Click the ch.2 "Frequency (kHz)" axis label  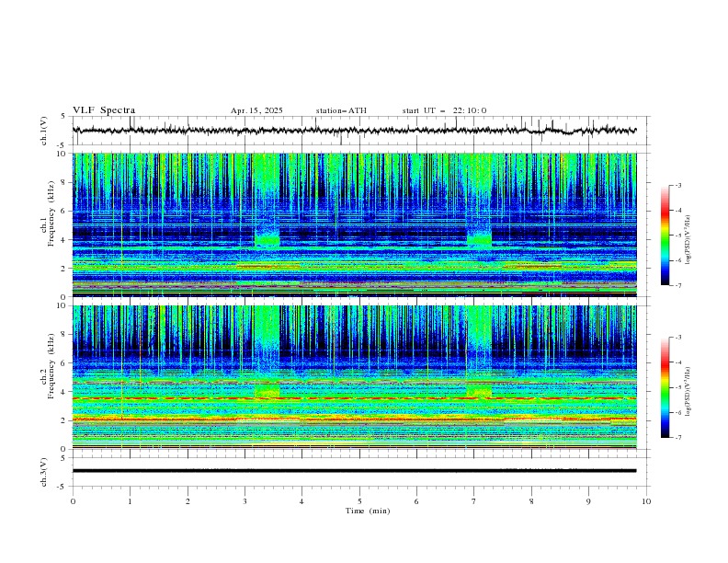tap(51, 366)
